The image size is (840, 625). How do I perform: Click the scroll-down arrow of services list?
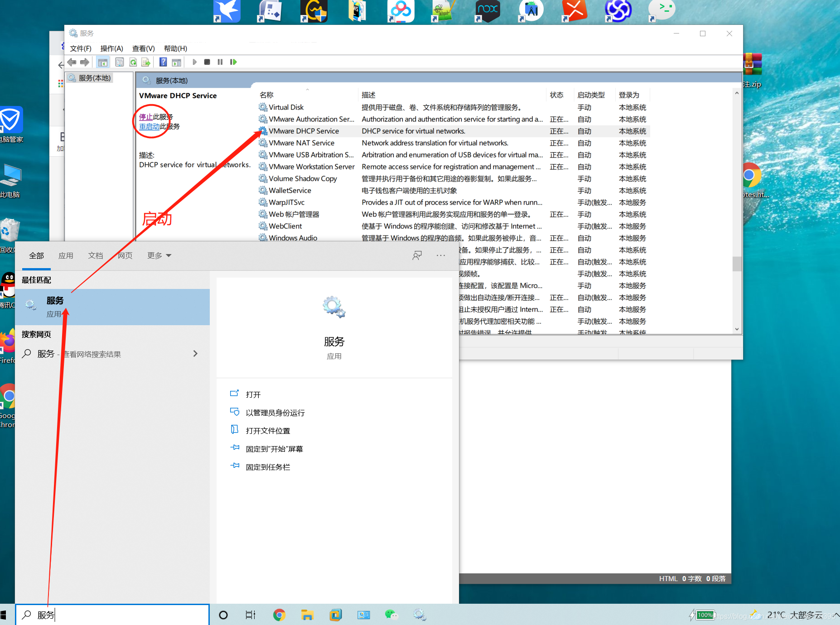coord(737,329)
